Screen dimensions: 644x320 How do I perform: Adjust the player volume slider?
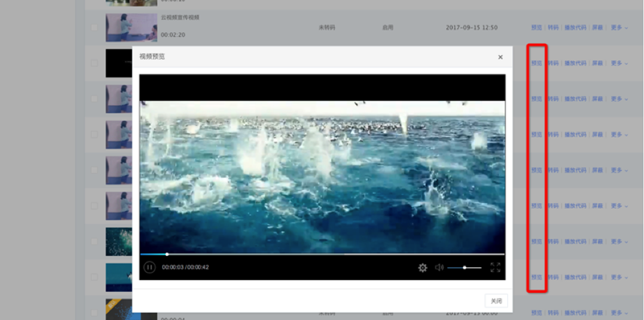click(x=464, y=268)
